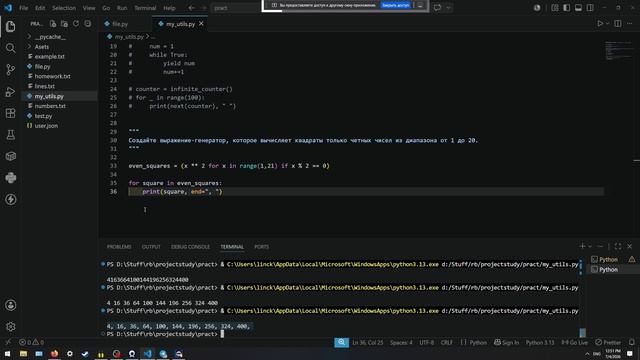Click Go Live in status bar
Image resolution: width=640 pixels, height=360 pixels.
point(575,342)
